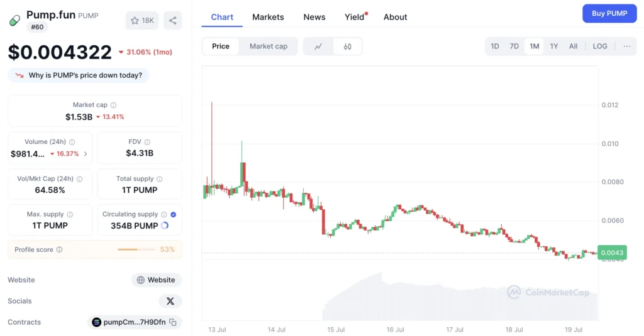Open the News tab
Image resolution: width=644 pixels, height=336 pixels.
tap(314, 17)
